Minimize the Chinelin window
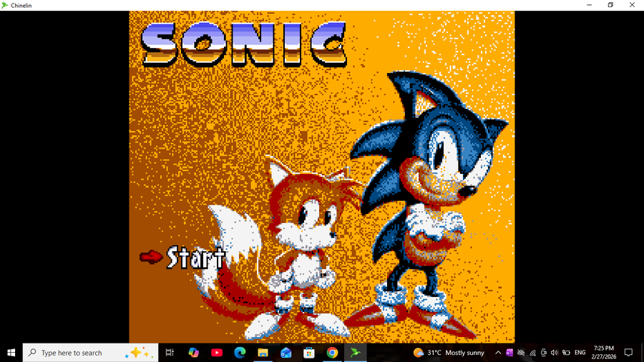644x362 pixels. coord(590,5)
